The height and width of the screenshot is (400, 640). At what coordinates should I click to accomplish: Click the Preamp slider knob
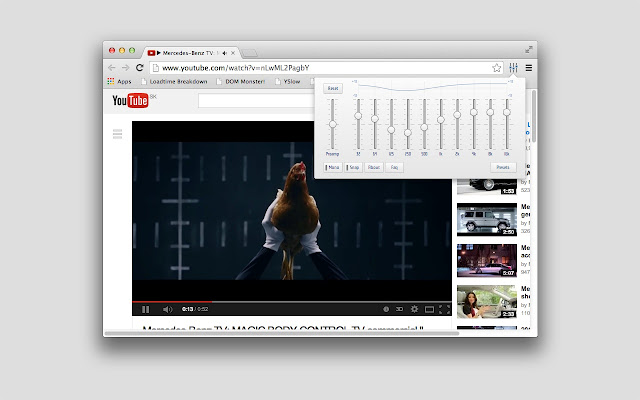coord(333,124)
